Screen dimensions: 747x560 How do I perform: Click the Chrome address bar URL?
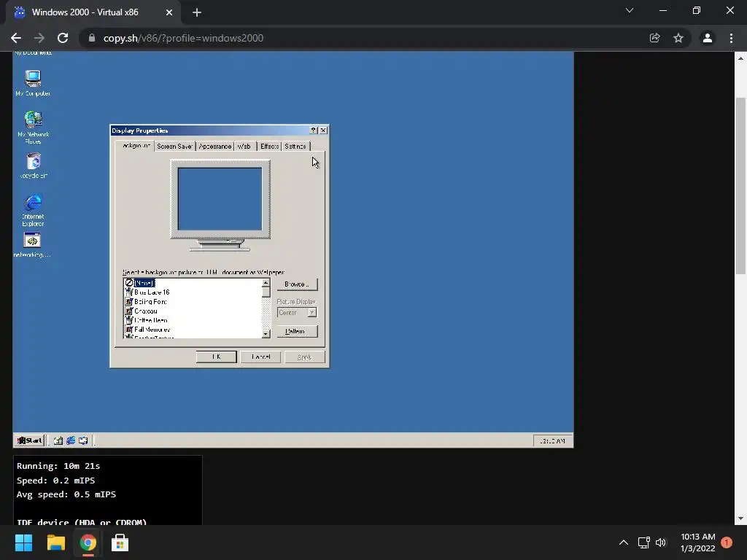(x=183, y=38)
